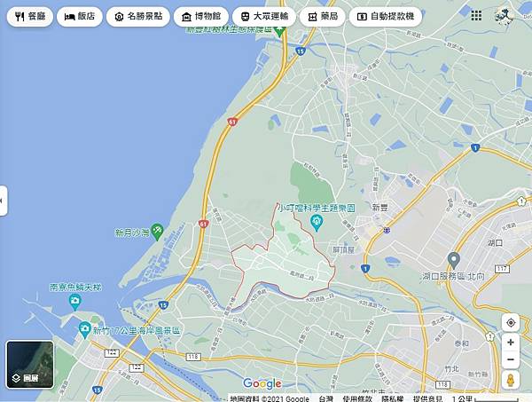Open 新月沙灣 beach marker
This screenshot has height=402, width=532.
click(157, 232)
